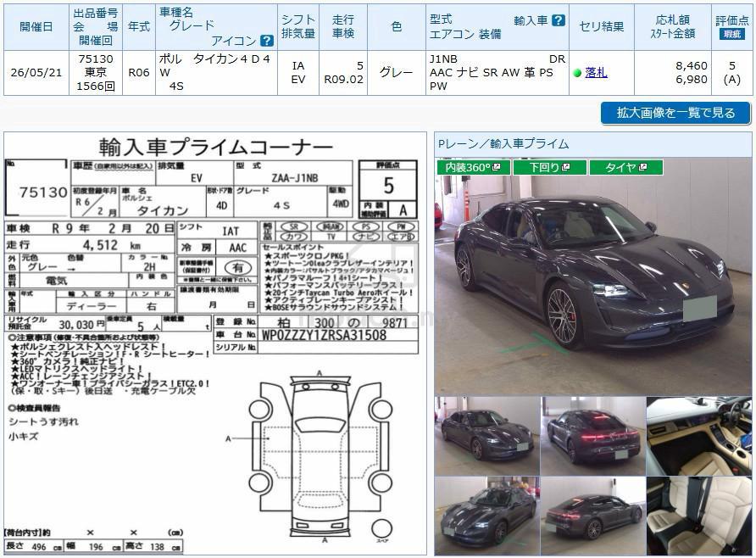This screenshot has width=756, height=558.
Task: Click the 年式 column header
Action: point(139,27)
